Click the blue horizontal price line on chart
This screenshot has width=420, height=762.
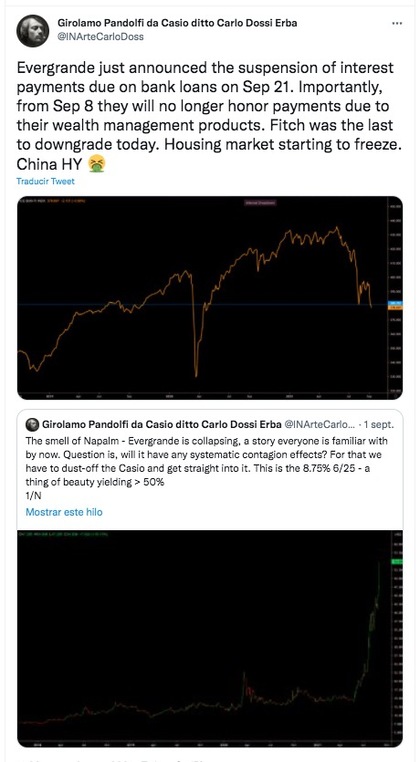coord(202,304)
